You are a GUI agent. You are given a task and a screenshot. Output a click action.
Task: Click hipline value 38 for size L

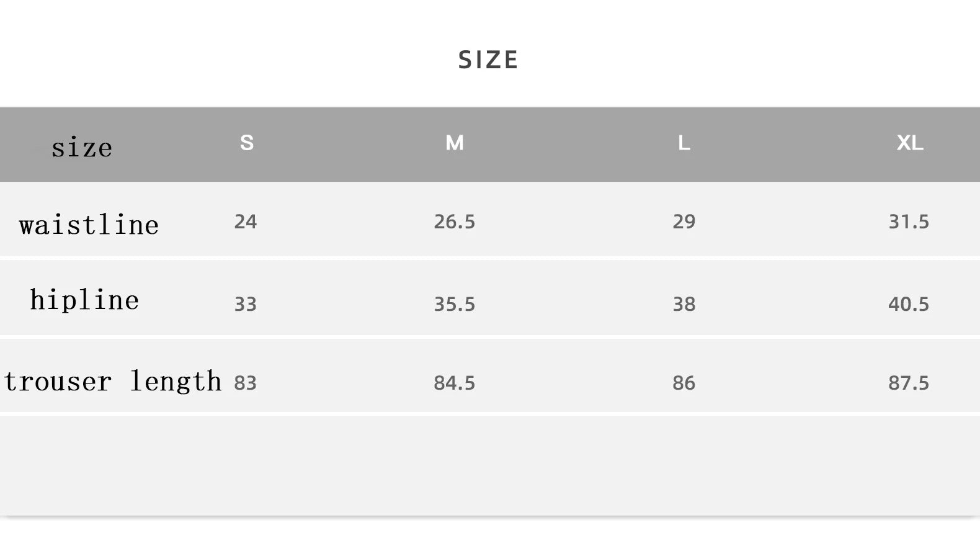(684, 304)
